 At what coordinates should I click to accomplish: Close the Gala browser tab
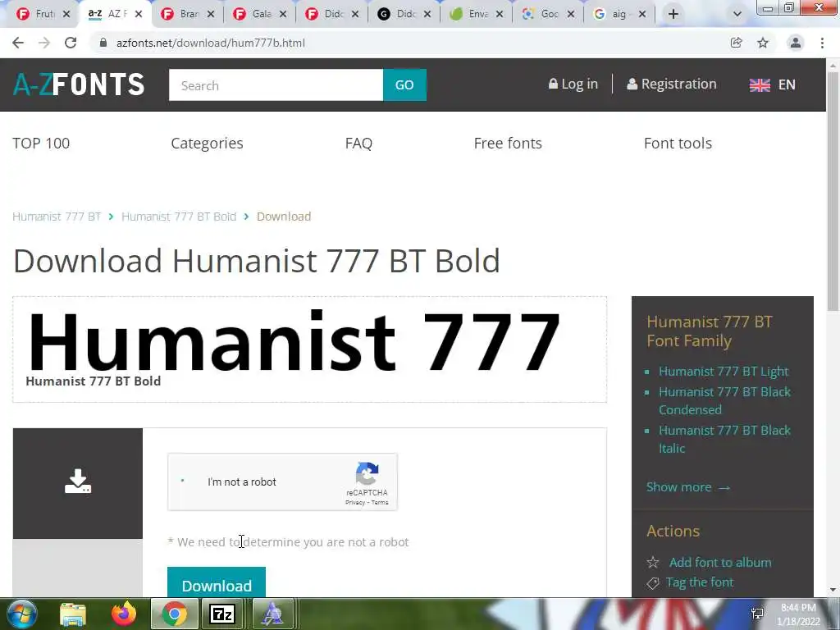283,14
